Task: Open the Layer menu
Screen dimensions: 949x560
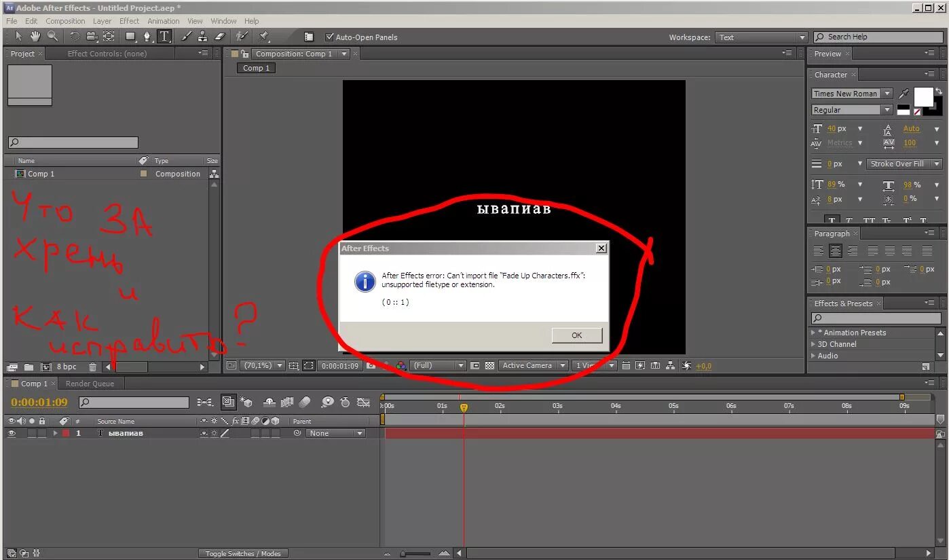Action: click(x=102, y=21)
